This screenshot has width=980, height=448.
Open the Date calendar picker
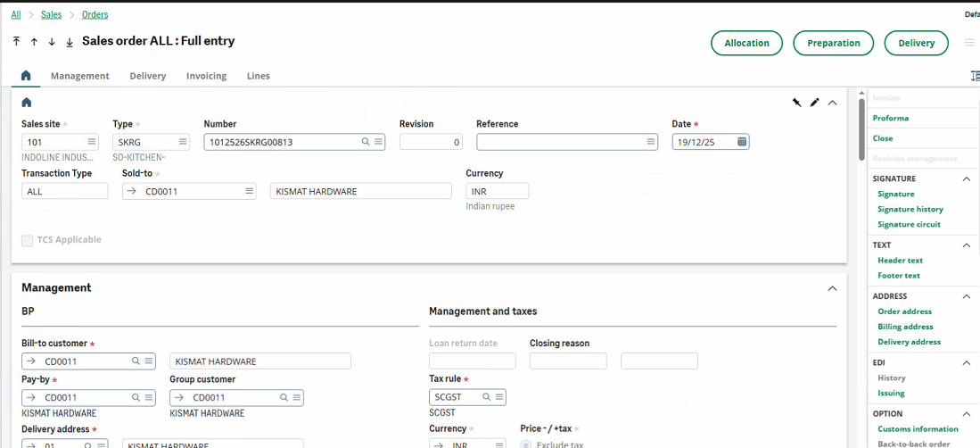pyautogui.click(x=742, y=142)
